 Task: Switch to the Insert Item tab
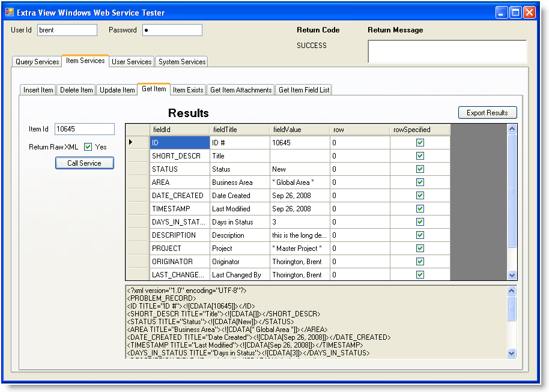coord(38,90)
